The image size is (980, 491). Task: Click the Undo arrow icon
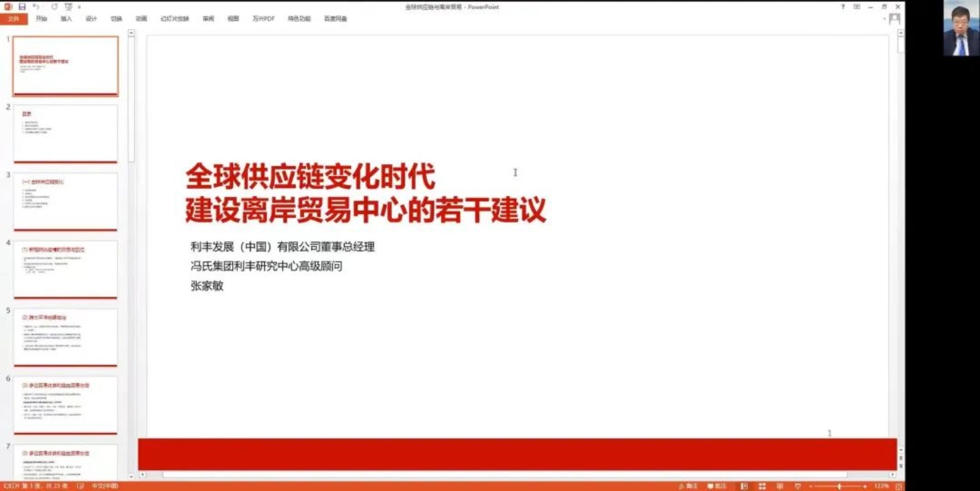[x=36, y=7]
